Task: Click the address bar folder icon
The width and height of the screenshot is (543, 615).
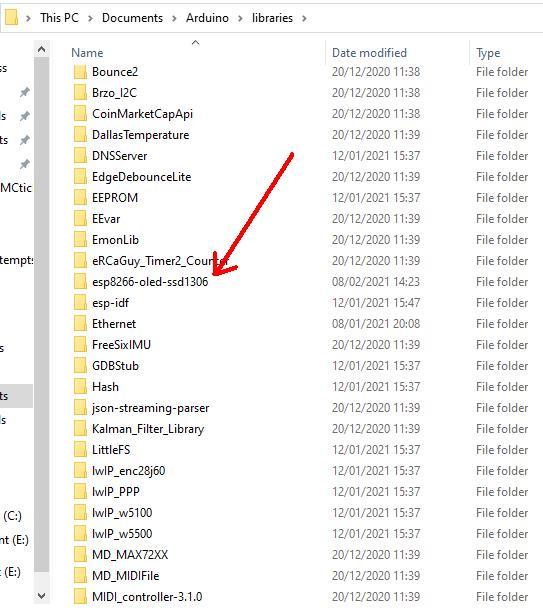Action: point(12,18)
